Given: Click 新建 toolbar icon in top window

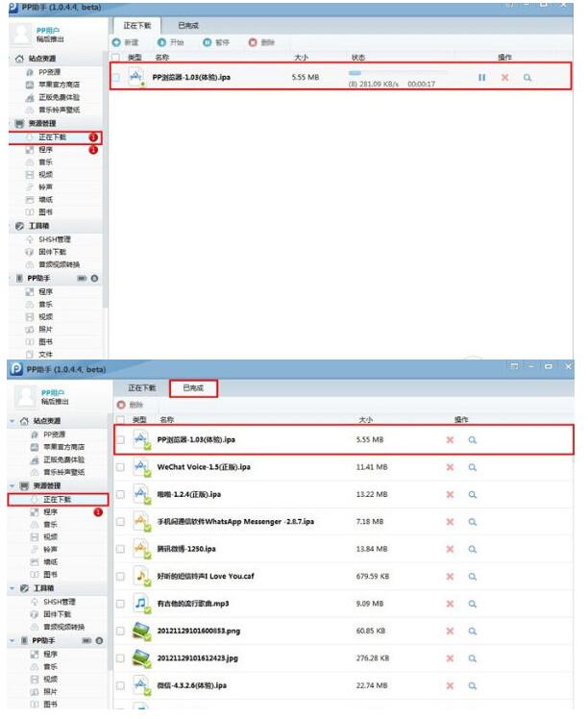Looking at the screenshot, I should [x=116, y=42].
